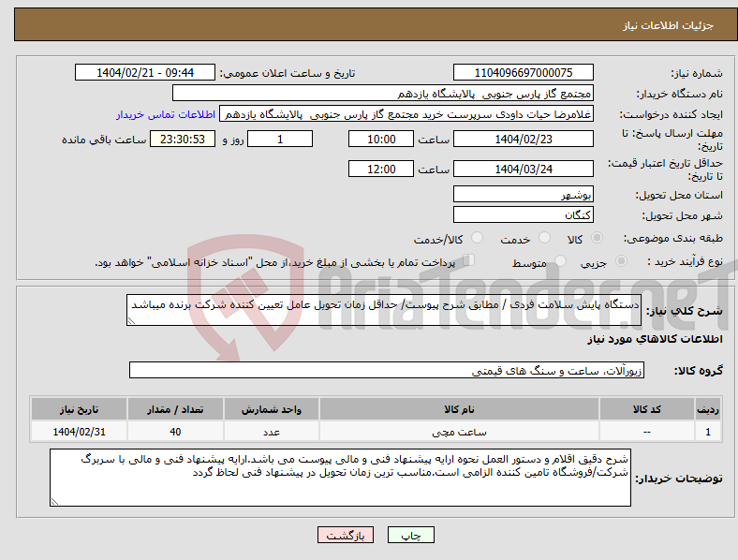Click the unit cell عدد
738x560 pixels.
(271, 432)
